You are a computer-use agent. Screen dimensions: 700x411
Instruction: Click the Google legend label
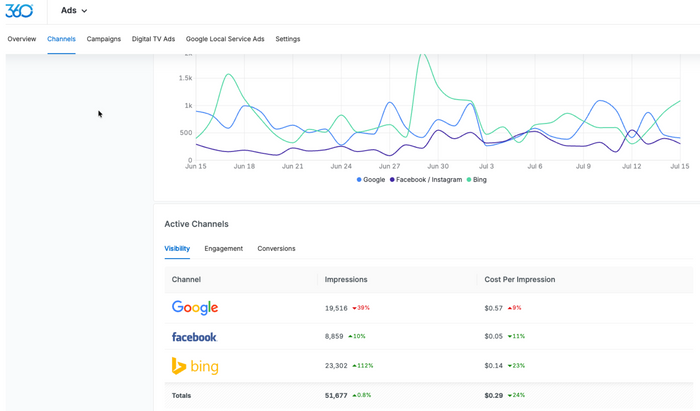[374, 179]
